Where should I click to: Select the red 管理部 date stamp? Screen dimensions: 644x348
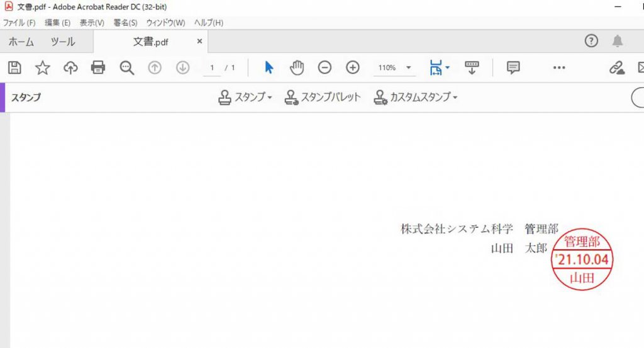[582, 259]
